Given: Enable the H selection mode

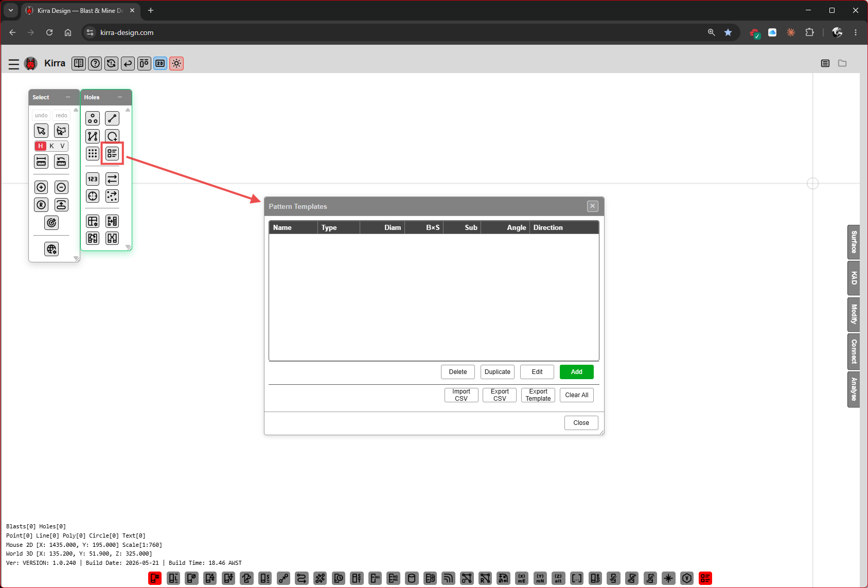Looking at the screenshot, I should pyautogui.click(x=41, y=146).
